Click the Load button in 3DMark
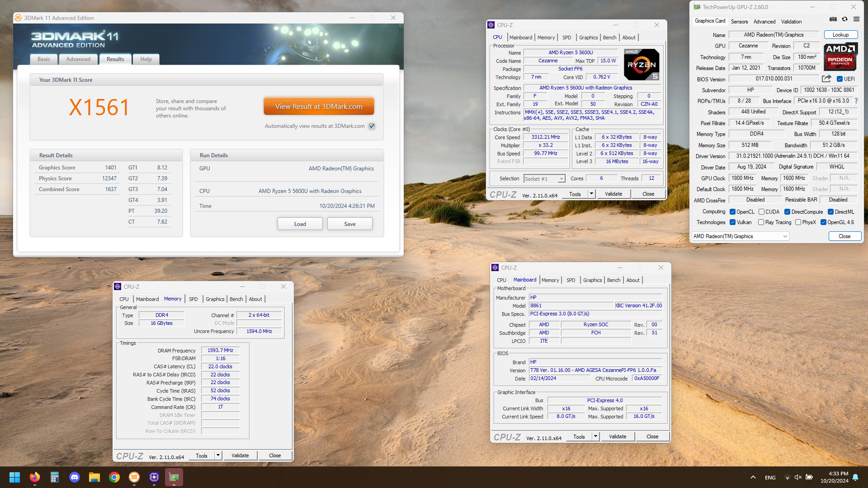 pos(300,224)
